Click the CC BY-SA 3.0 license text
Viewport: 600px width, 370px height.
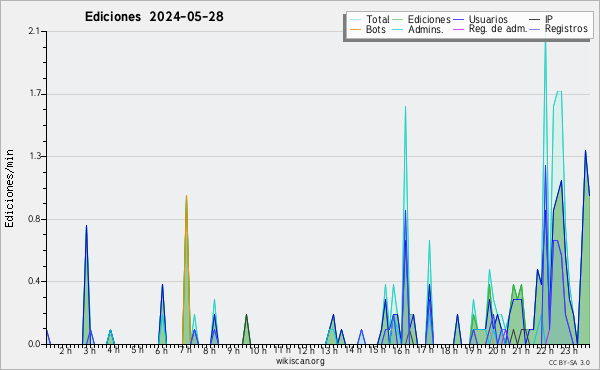coord(569,362)
